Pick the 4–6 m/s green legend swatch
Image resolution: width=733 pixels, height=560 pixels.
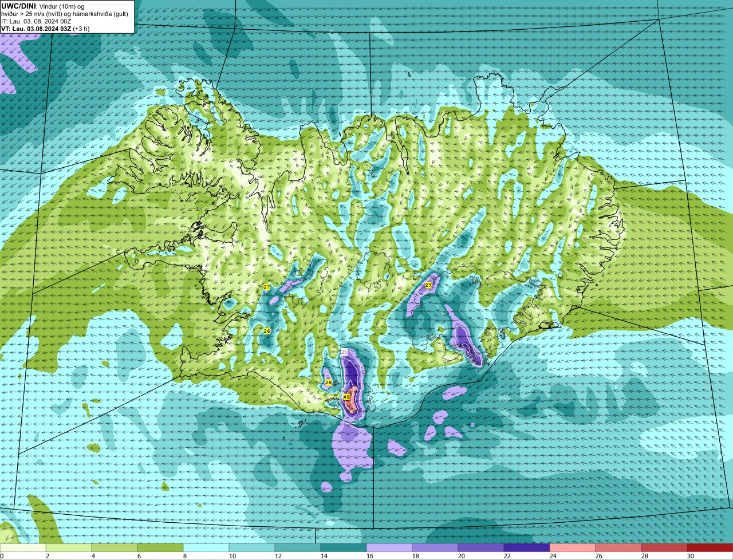tap(115, 547)
